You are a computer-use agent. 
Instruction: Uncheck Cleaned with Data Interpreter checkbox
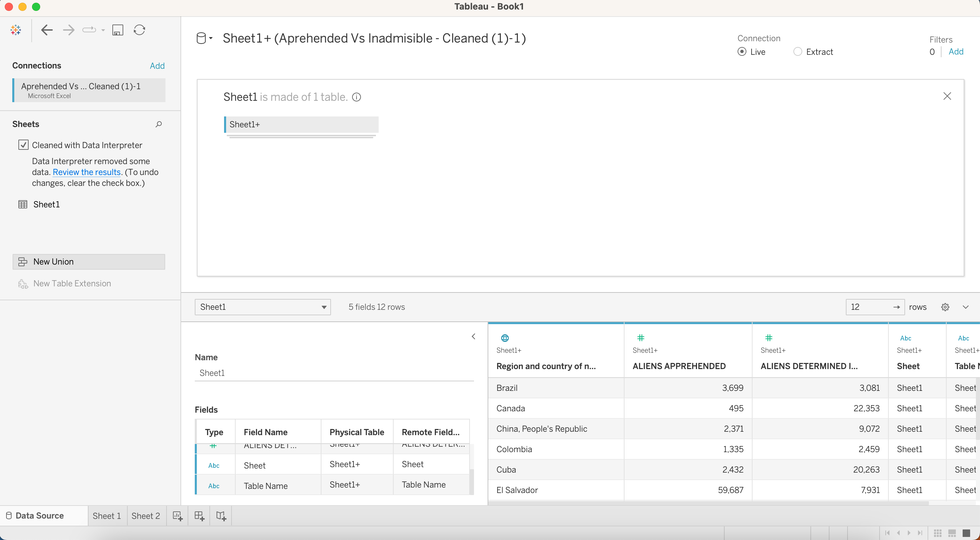(23, 145)
